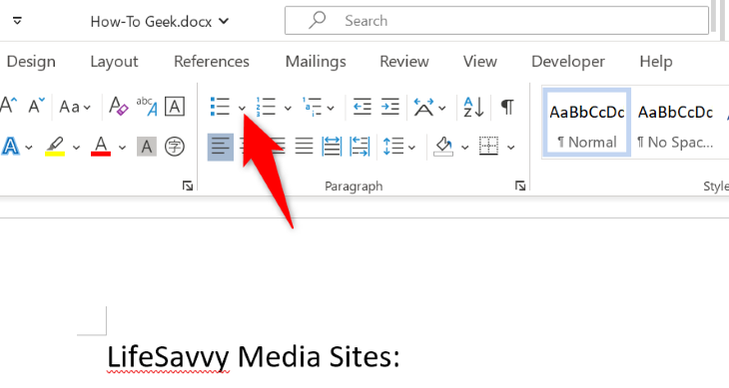Open Text Effects dropdown arrow
The image size is (729, 388).
[29, 148]
